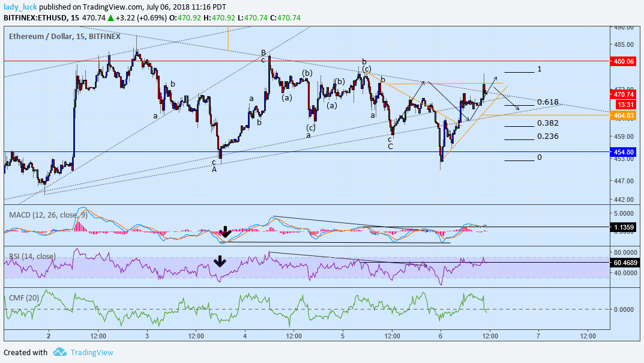Open the lady_luck author profile link
Screen dimensions: 644x363
point(20,7)
